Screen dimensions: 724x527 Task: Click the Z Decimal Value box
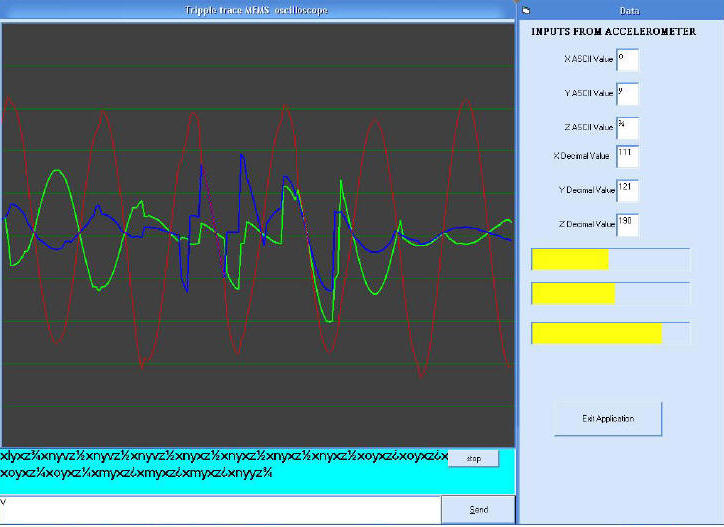pos(628,224)
